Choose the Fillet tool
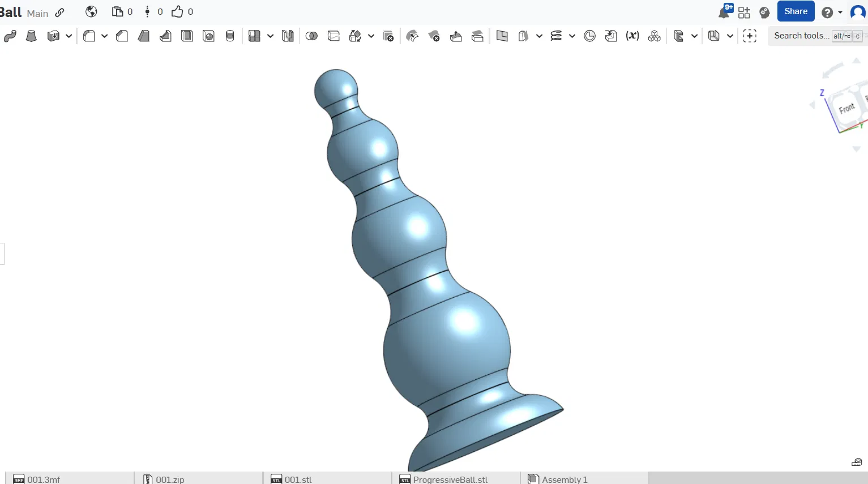The image size is (868, 484). point(89,36)
